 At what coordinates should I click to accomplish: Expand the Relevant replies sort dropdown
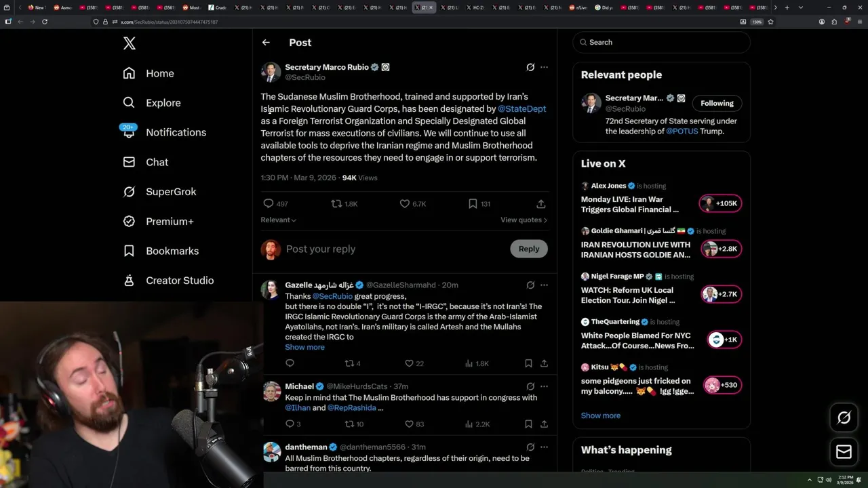tap(279, 220)
